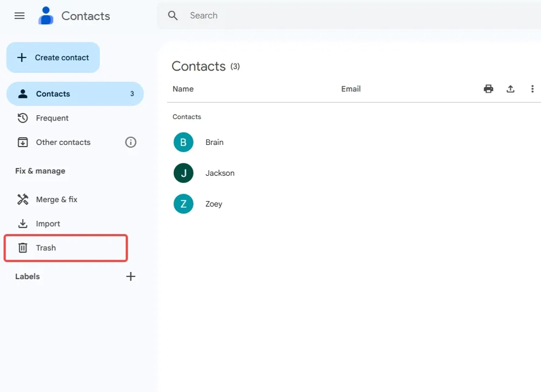Create a new label with the plus icon
Screen dimensions: 541x392
coord(130,276)
